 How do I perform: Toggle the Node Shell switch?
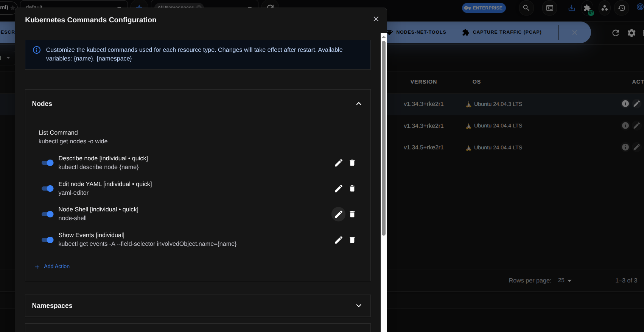point(48,214)
